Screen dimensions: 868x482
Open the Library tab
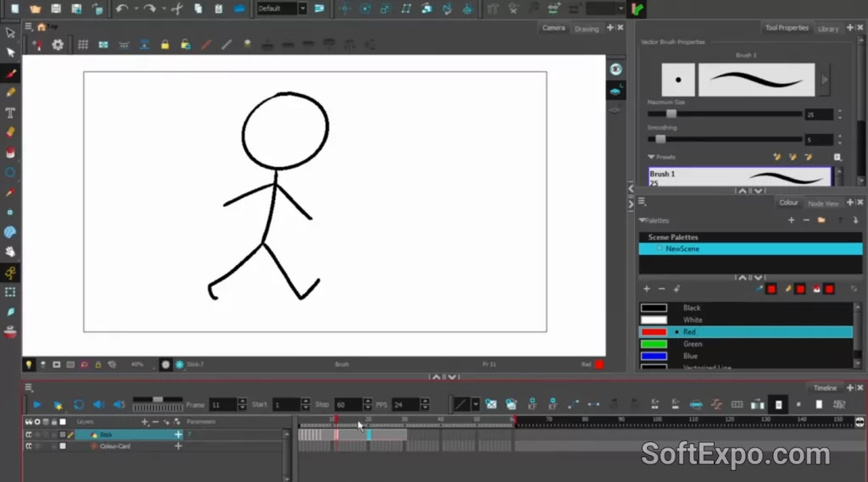click(x=828, y=29)
